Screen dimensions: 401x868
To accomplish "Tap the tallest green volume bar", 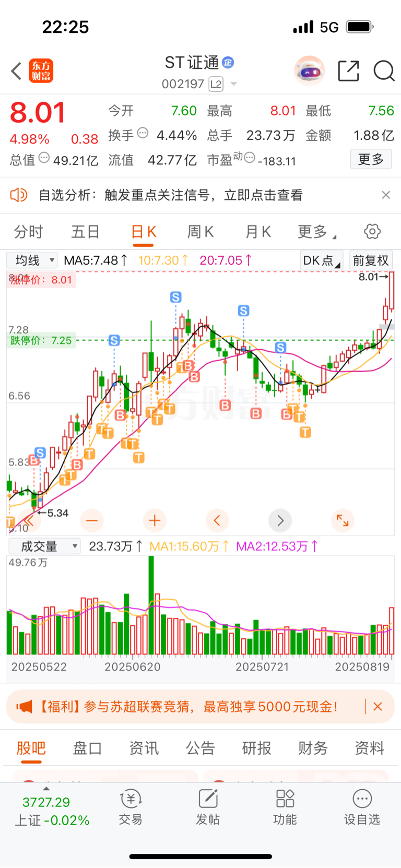I will (x=151, y=605).
